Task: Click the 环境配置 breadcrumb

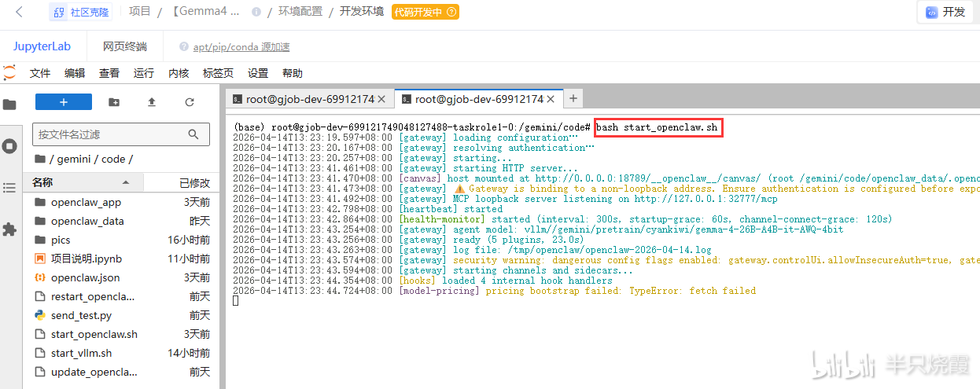Action: click(x=300, y=12)
